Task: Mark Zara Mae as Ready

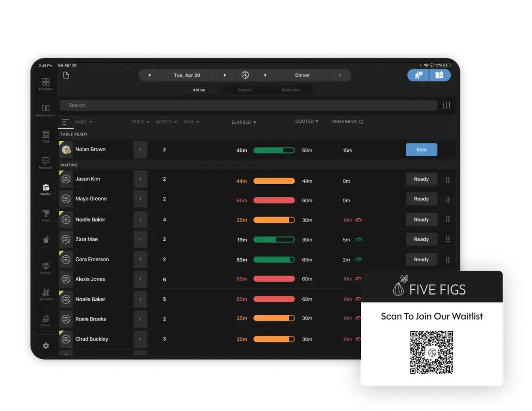Action: coord(421,239)
